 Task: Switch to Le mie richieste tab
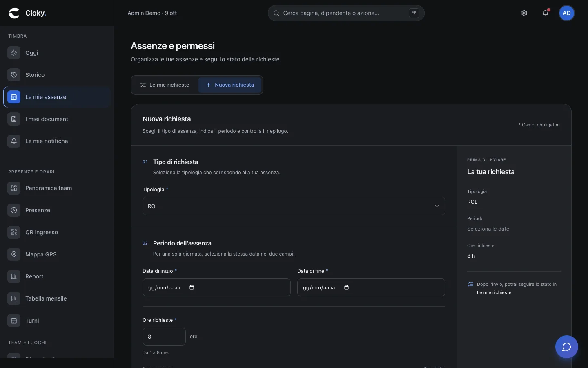(x=165, y=85)
